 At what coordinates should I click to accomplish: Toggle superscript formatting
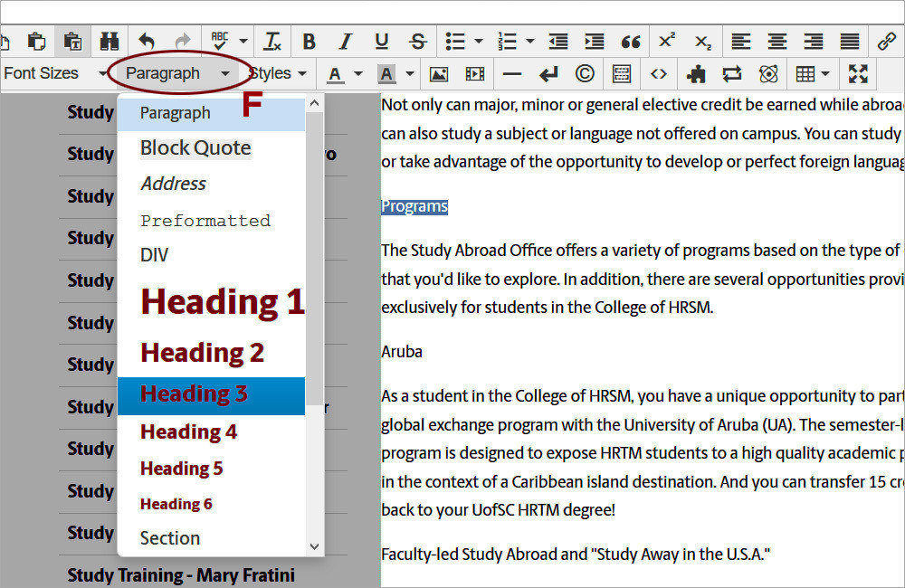point(666,41)
